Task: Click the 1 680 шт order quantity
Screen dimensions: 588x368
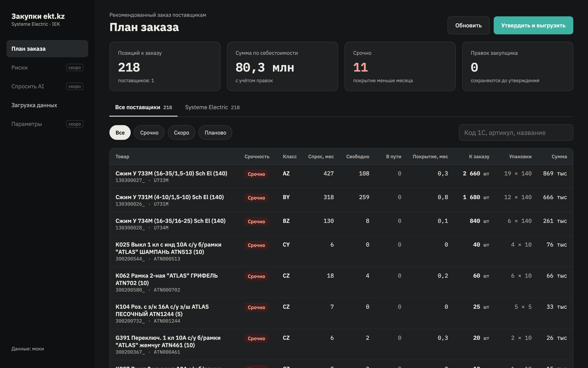Action: pyautogui.click(x=476, y=197)
